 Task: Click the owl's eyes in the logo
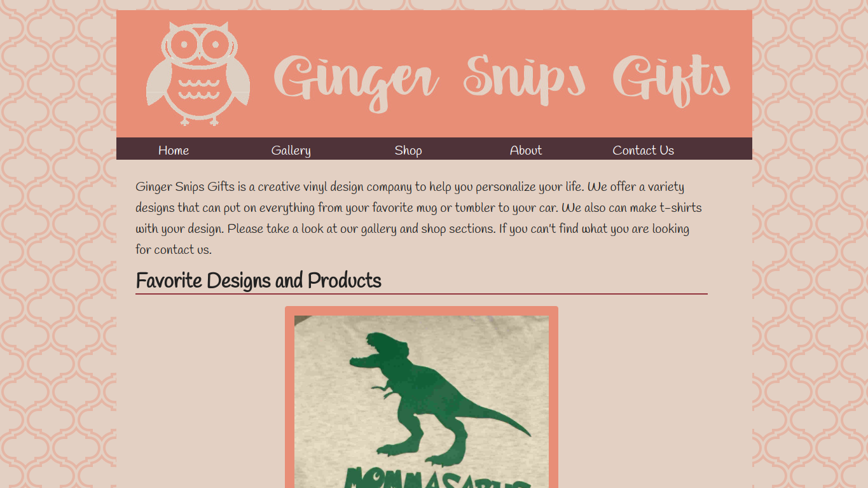pyautogui.click(x=200, y=45)
